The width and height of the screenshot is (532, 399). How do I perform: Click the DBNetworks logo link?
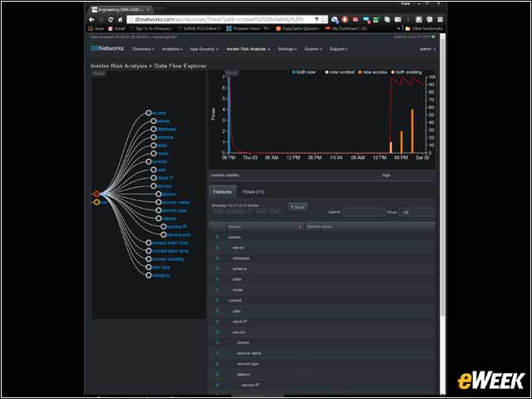pyautogui.click(x=107, y=48)
